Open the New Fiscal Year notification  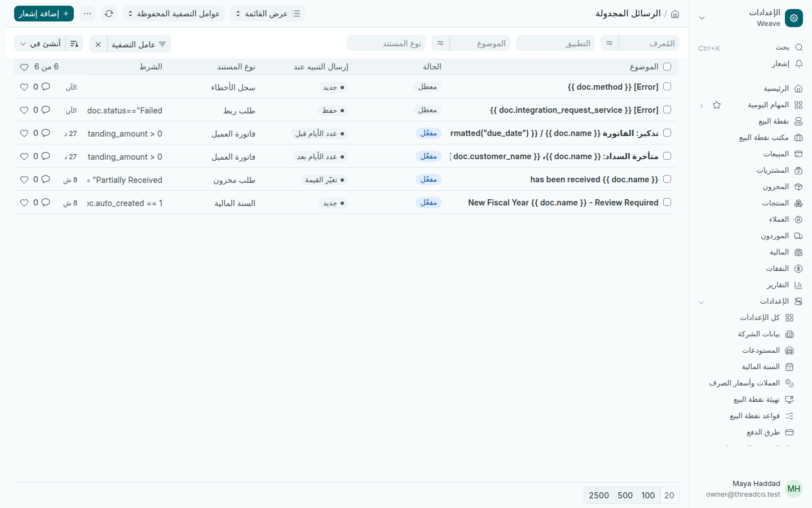563,203
